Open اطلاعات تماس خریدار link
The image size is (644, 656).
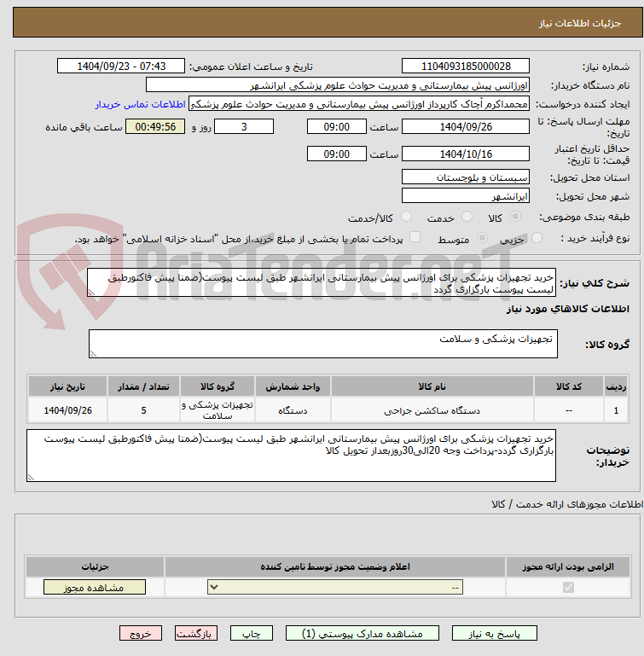[x=140, y=104]
